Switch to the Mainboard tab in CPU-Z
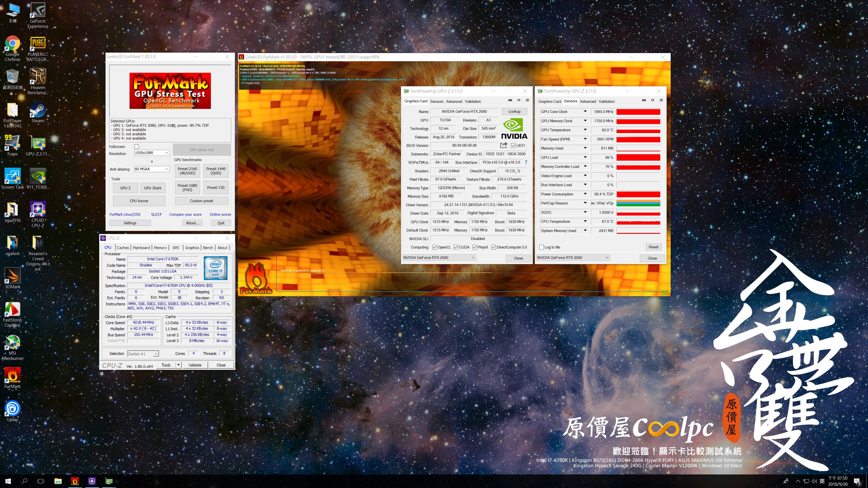Viewport: 868px width, 488px height. [x=141, y=248]
